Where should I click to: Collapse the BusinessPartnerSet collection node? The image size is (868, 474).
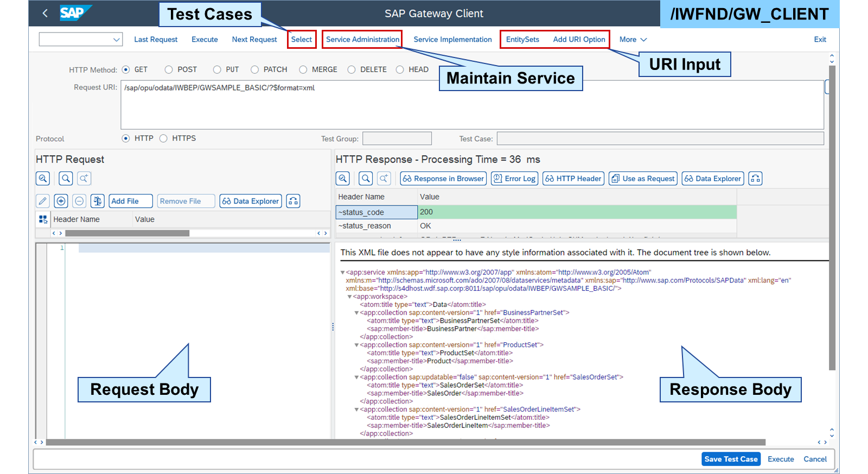(x=356, y=313)
